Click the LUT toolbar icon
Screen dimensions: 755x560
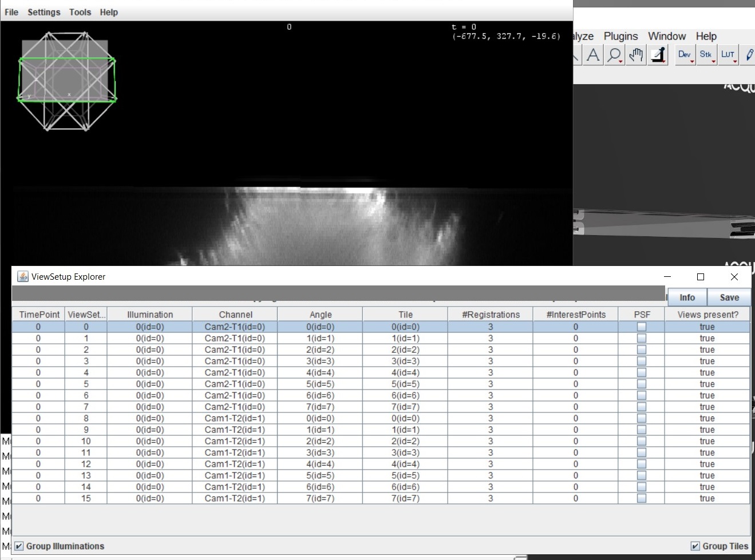coord(728,54)
